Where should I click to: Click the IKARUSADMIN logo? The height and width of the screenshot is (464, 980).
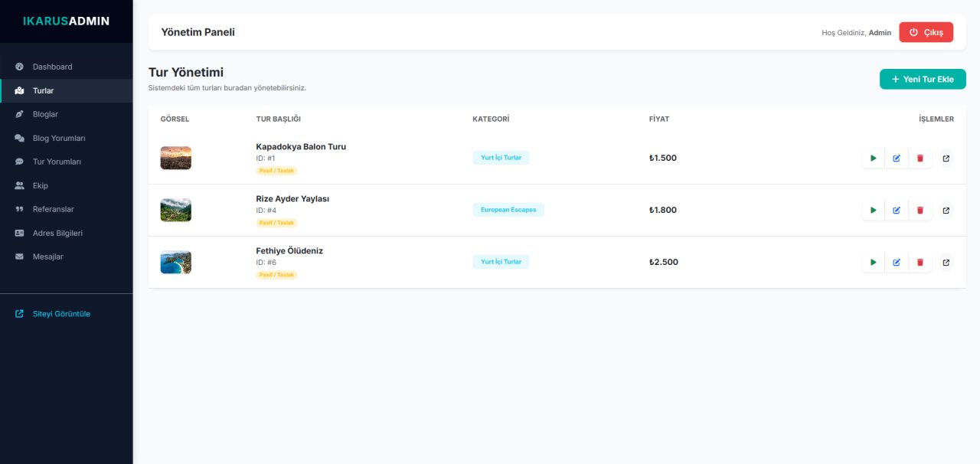pos(66,21)
